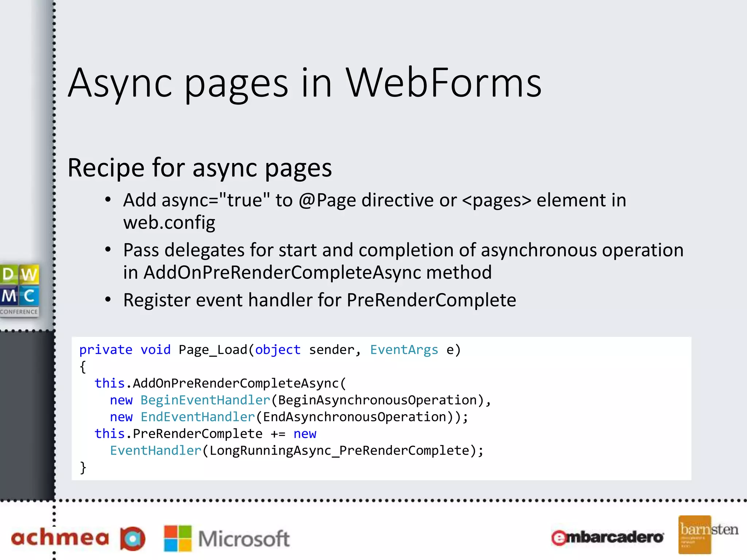Screen dimensions: 747x560
Task: Click the 'Recipe for async pages' subheading
Action: (200, 168)
